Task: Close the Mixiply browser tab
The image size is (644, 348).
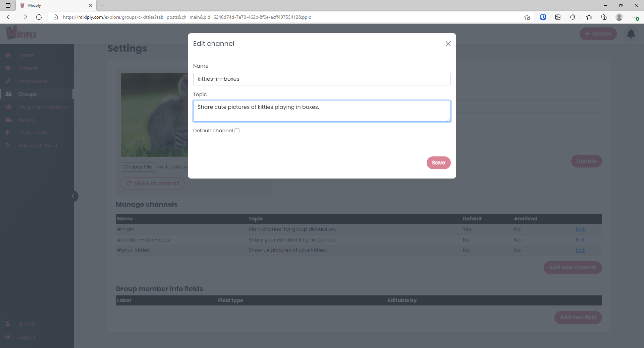Action: point(91,5)
